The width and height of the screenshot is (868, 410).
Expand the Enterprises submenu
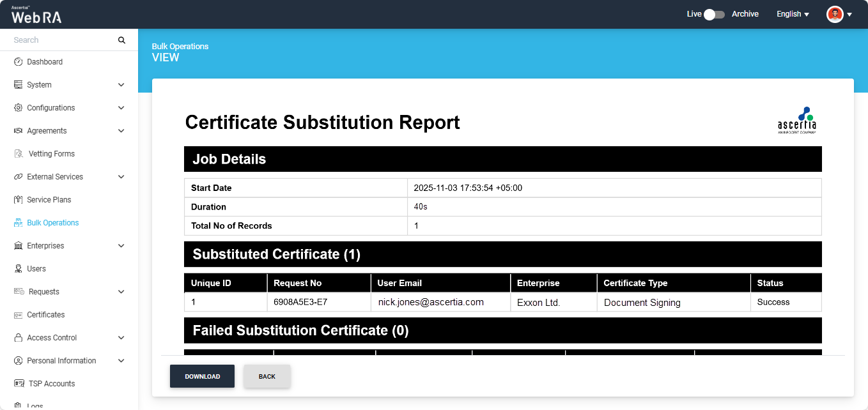[x=121, y=246]
